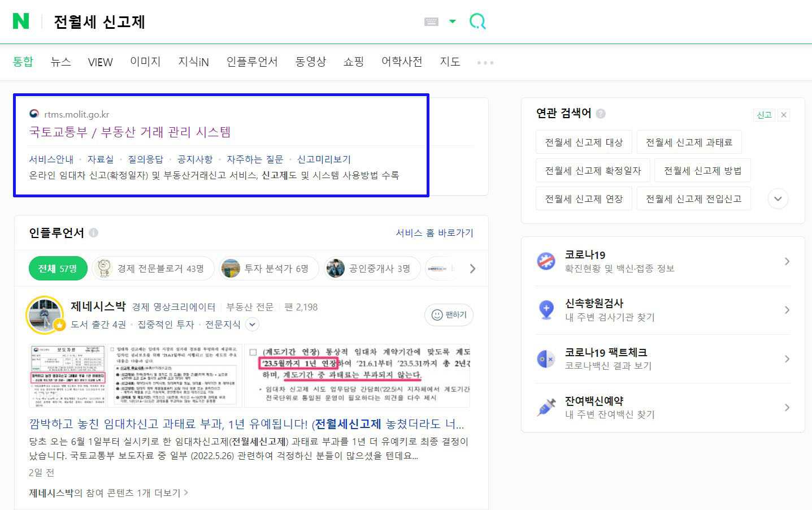Switch to the 뉴스 tab
Screen dimensions: 812x510
[x=60, y=62]
